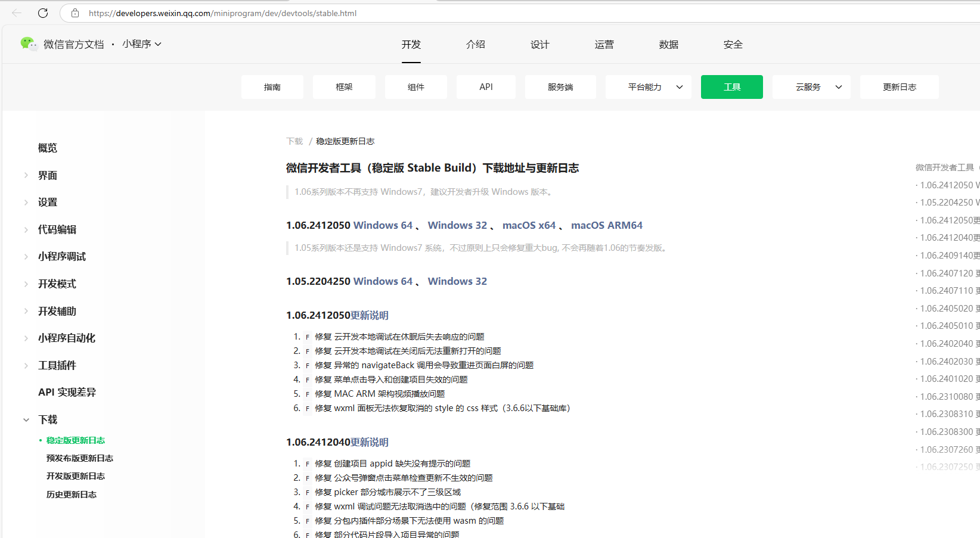The height and width of the screenshot is (538, 980).
Task: Download 1.05.2204250 Windows 64 build
Action: (383, 281)
